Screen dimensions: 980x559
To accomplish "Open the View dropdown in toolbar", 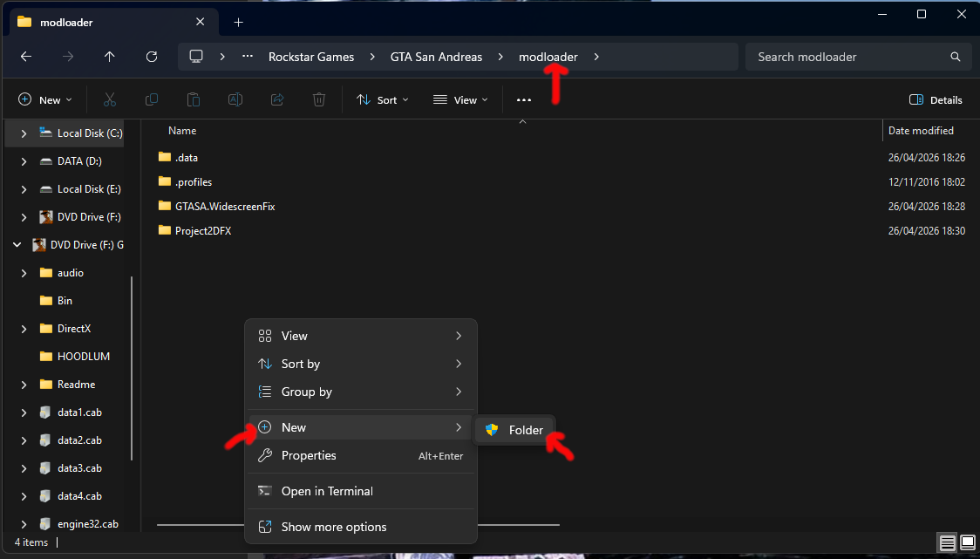I will tap(460, 100).
